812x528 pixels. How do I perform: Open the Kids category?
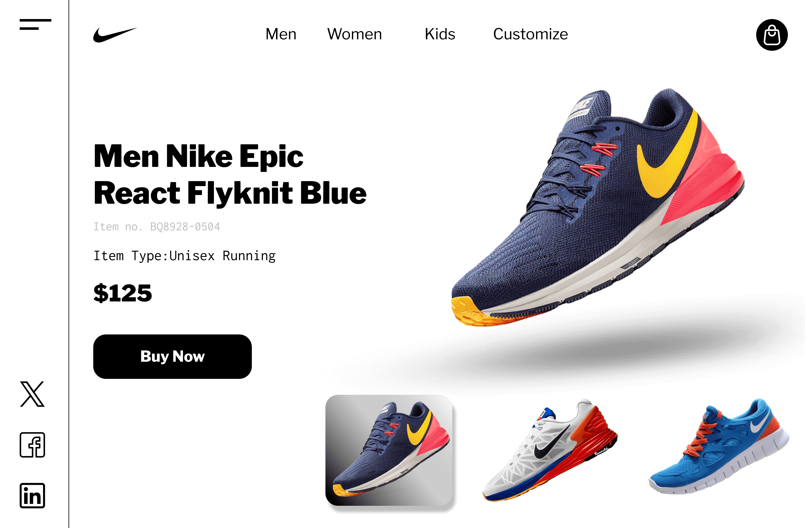[x=440, y=34]
